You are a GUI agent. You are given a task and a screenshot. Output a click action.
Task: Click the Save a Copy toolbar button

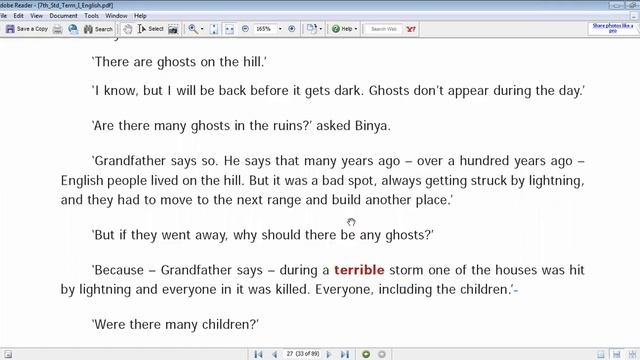[x=27, y=29]
